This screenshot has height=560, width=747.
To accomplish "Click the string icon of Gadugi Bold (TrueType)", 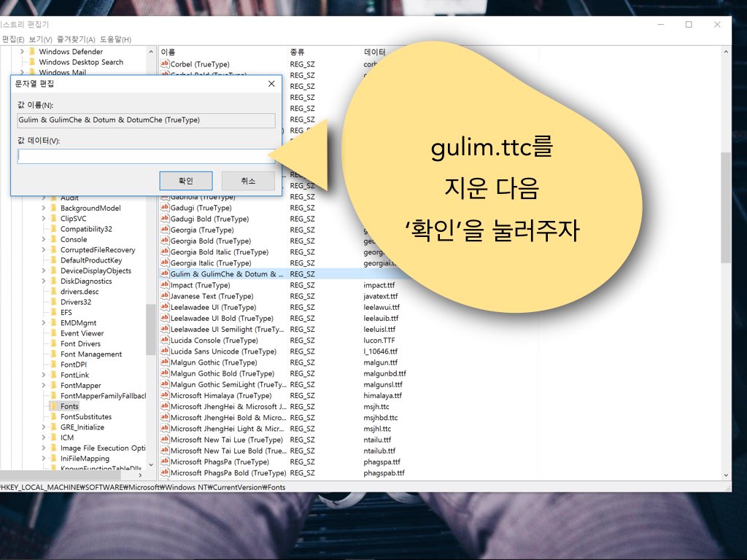I will coord(165,219).
